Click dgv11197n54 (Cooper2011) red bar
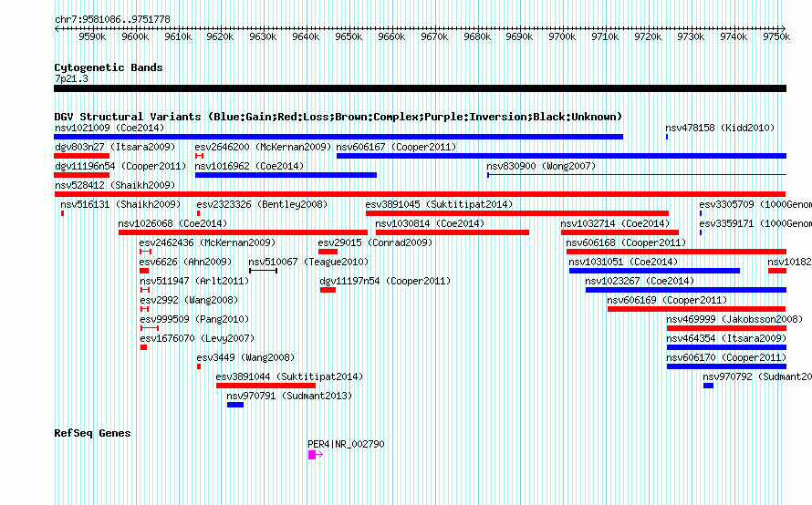 [x=328, y=290]
